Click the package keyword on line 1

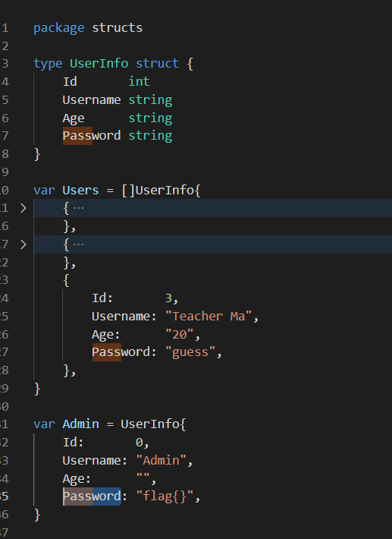tap(58, 28)
